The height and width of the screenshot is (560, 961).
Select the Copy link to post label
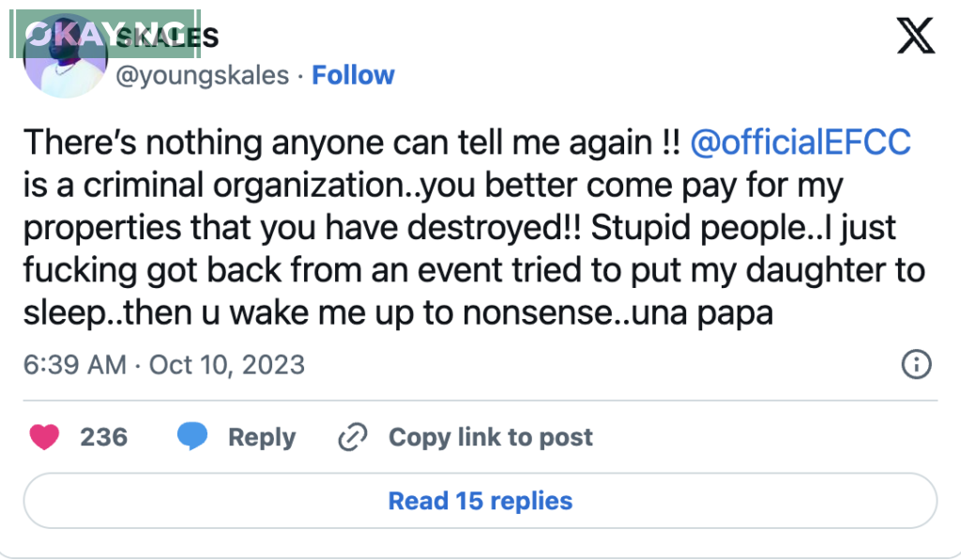[x=490, y=437]
